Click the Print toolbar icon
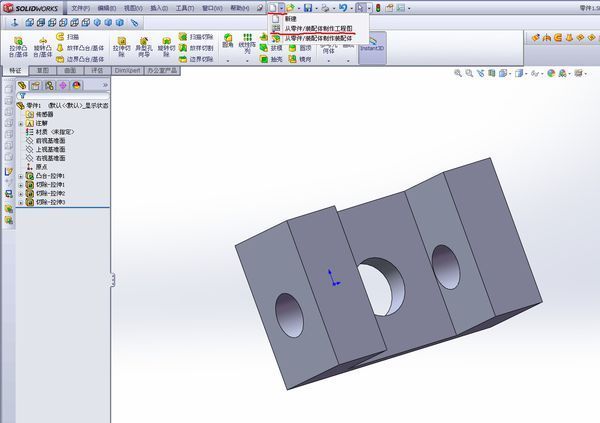600x423 pixels. point(325,8)
